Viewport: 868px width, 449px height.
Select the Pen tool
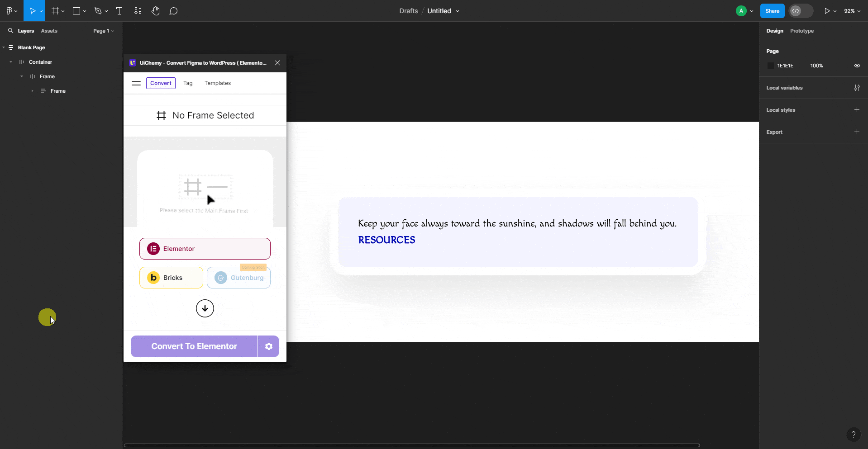[98, 10]
